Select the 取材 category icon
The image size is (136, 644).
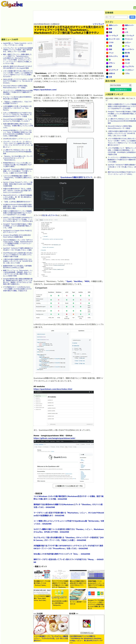pyautogui.click(x=107, y=49)
